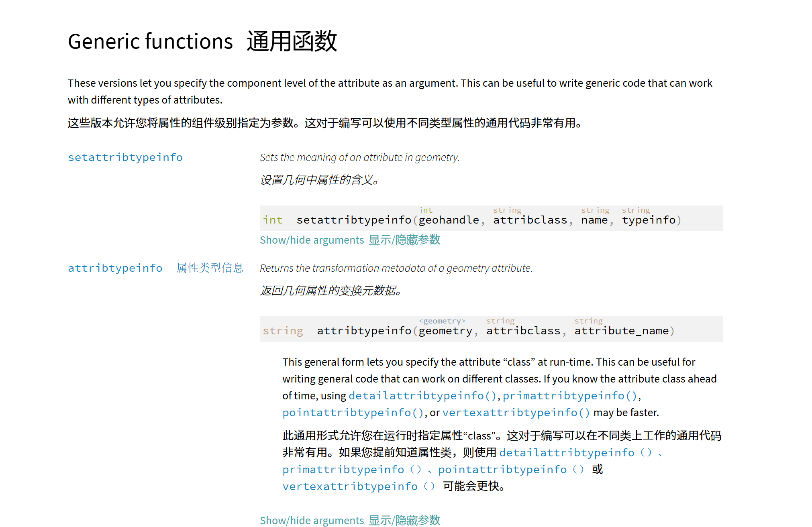Follow the primattribtypeinfo() link in English paragraph
Image resolution: width=812 pixels, height=527 pixels.
click(570, 396)
